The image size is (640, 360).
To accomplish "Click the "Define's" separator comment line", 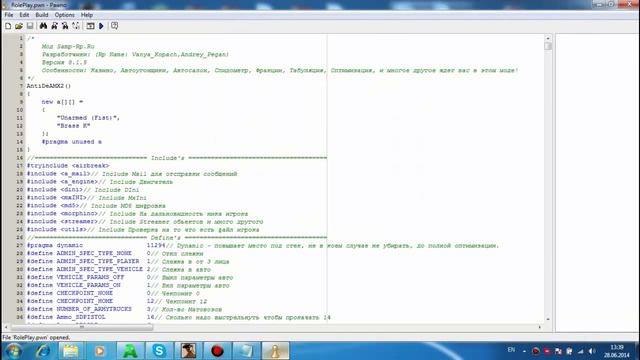I will click(x=177, y=238).
